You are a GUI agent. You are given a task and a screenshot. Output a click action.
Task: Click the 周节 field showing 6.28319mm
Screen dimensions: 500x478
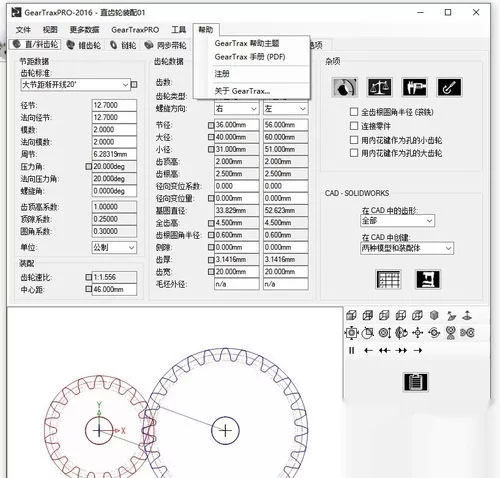pos(114,154)
